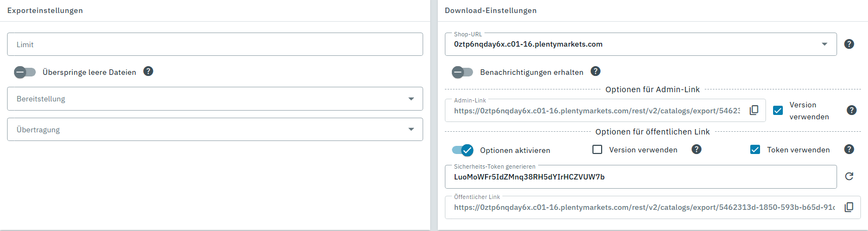
Task: Check Version verwenden for public link
Action: coord(597,149)
